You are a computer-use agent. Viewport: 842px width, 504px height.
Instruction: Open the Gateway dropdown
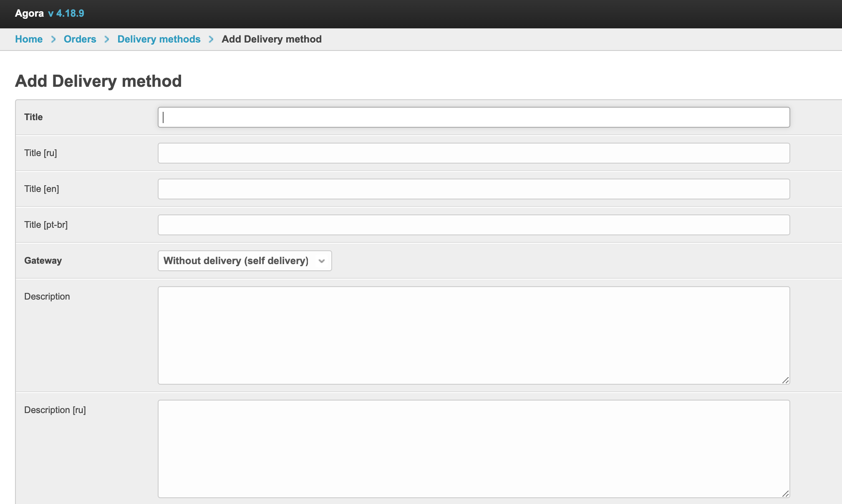[245, 261]
